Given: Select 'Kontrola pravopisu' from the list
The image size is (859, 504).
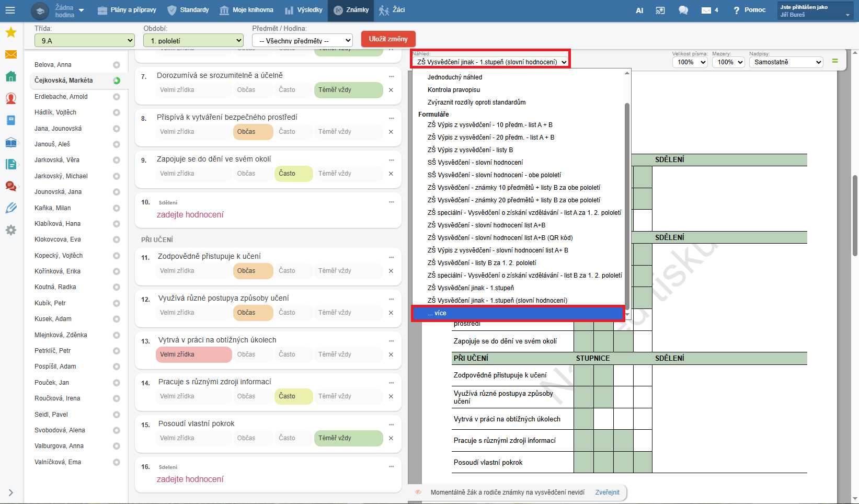Looking at the screenshot, I should [x=453, y=90].
